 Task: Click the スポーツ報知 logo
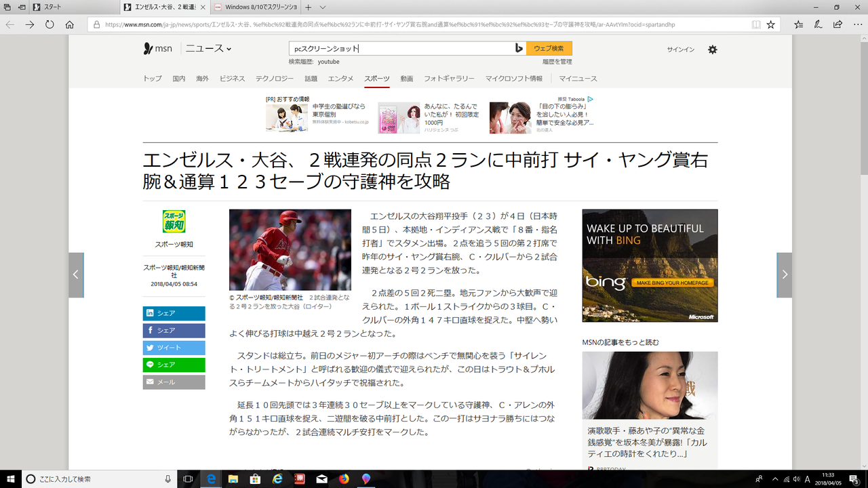click(x=174, y=222)
